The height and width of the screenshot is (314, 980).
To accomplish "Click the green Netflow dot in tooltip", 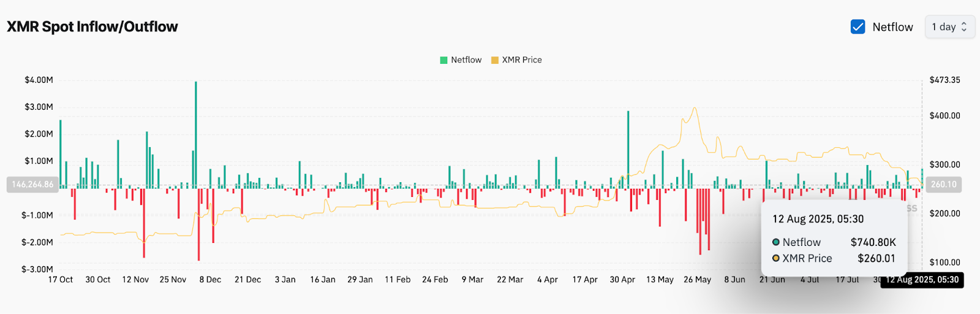I will (x=776, y=242).
